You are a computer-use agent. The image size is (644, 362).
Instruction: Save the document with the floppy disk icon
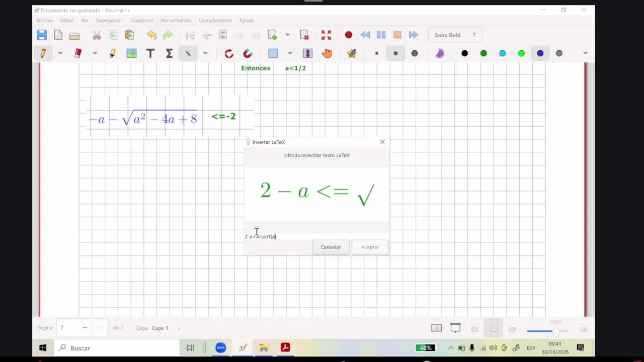coord(42,35)
